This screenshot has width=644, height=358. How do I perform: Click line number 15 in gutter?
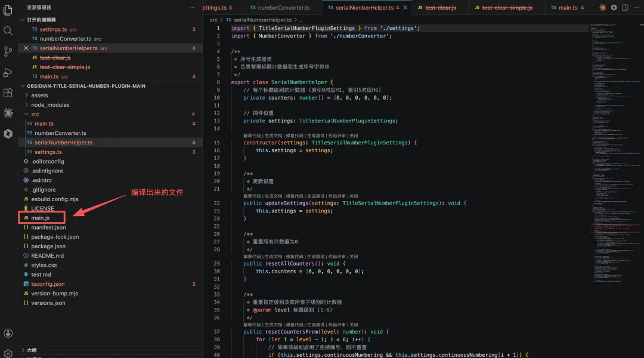point(216,143)
